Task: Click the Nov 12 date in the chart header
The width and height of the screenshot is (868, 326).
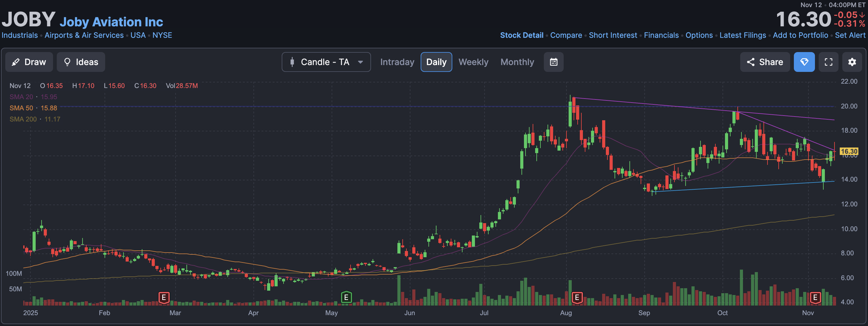Action: coord(20,86)
